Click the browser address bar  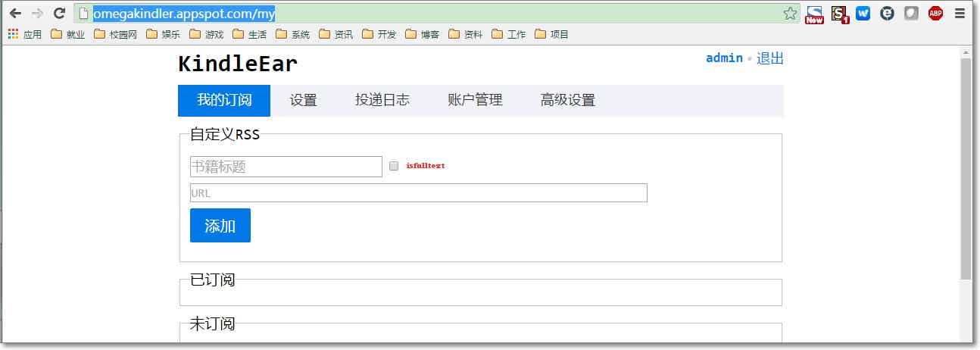435,13
